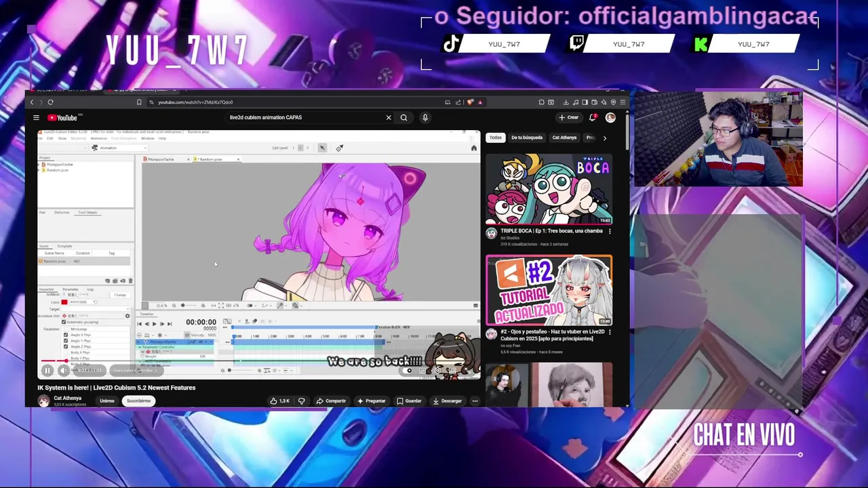Jump to timeline start in Live2D

coord(139,324)
